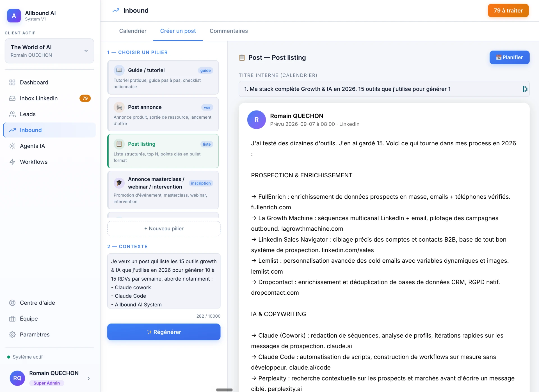Click the 'inscription' tag badge
Viewport: 539px width, 392px height.
click(201, 183)
